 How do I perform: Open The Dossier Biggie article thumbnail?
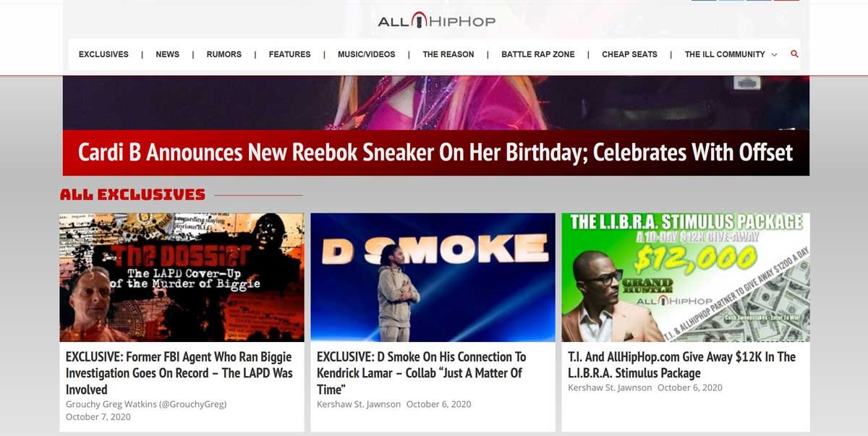point(182,277)
